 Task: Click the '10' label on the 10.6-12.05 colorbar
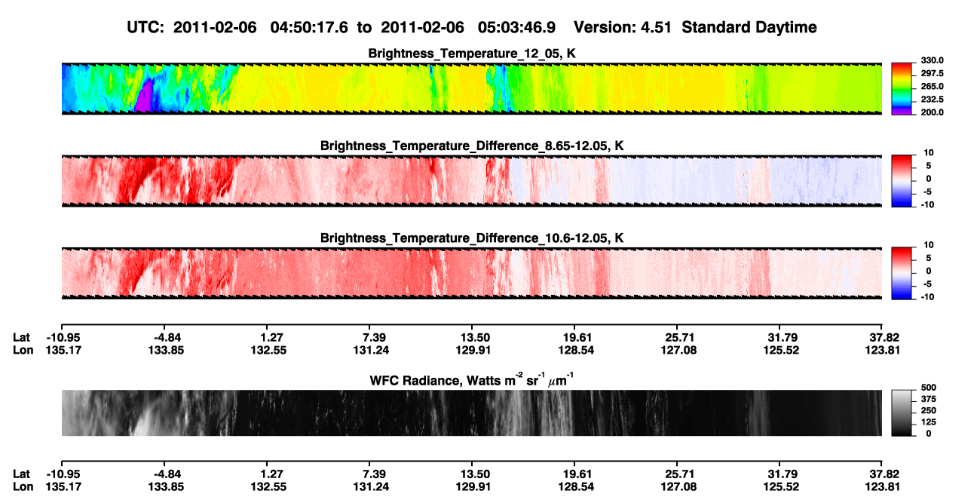pyautogui.click(x=929, y=245)
